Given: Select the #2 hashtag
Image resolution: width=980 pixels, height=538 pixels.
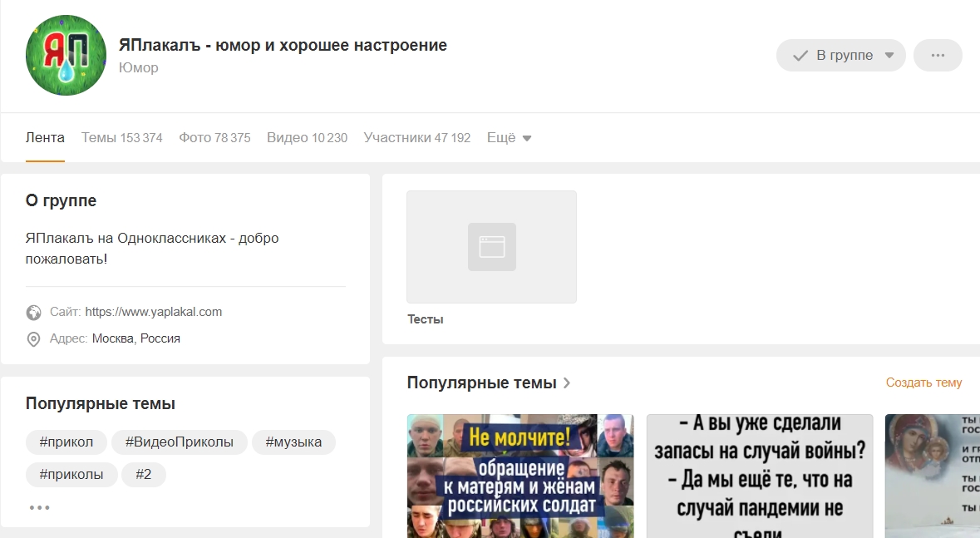Looking at the screenshot, I should point(144,474).
